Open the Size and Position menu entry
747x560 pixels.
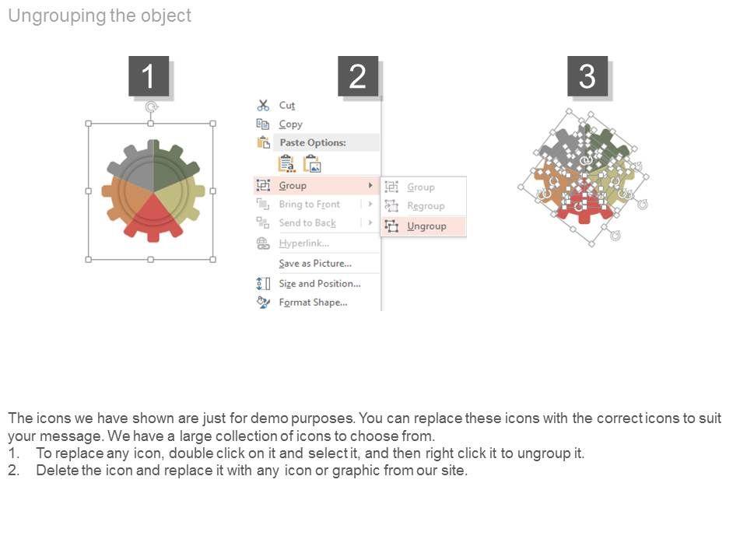pos(319,283)
